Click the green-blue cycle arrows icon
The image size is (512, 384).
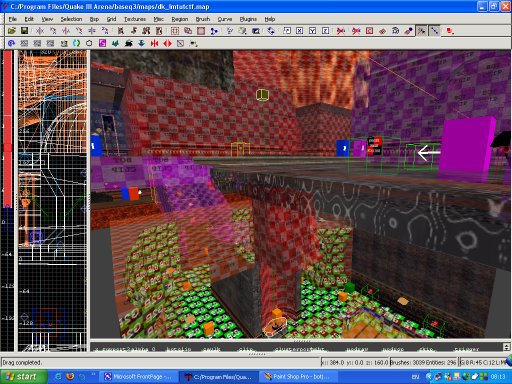point(76,43)
